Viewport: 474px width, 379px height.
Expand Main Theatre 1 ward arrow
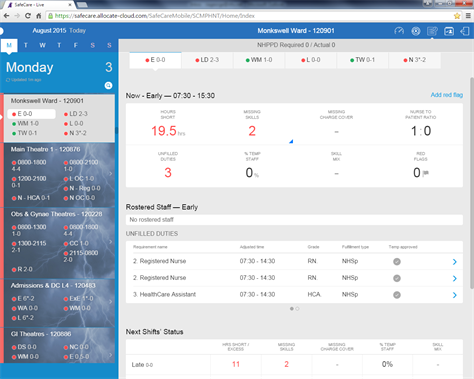pos(111,173)
